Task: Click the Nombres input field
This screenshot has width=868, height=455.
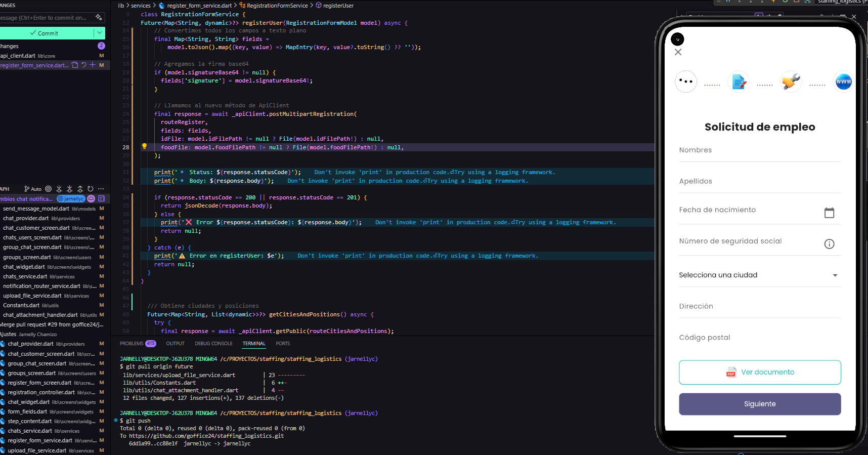Action: (760, 150)
